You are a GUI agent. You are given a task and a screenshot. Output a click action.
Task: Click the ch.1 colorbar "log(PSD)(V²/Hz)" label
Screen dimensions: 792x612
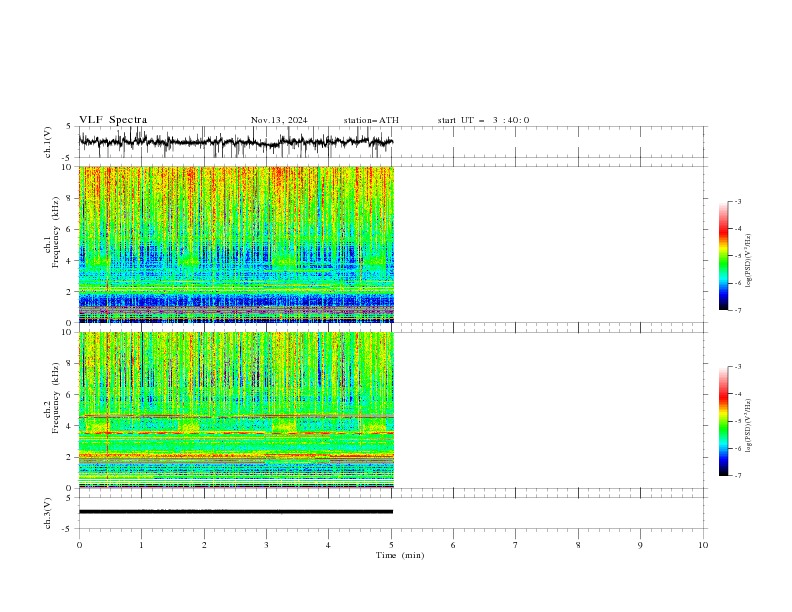(x=748, y=261)
